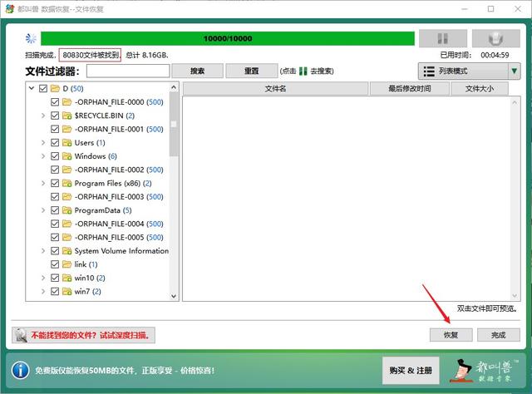Image resolution: width=532 pixels, height=394 pixels.
Task: Click the app logo in title bar
Action: 9,9
